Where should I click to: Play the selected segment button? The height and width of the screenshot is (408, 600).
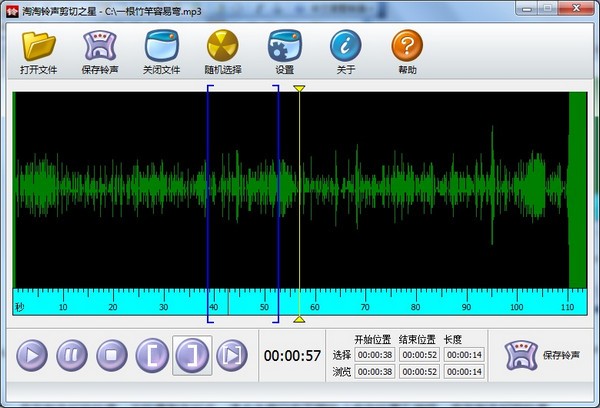pos(231,355)
